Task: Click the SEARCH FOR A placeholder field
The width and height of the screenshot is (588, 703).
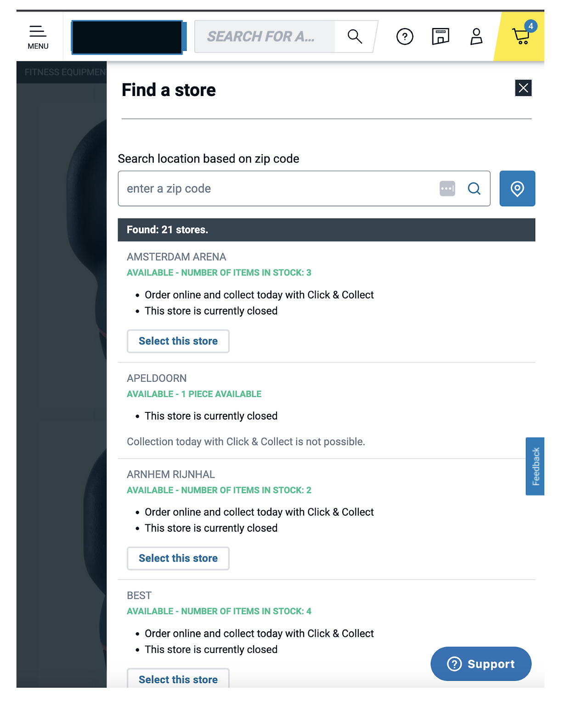Action: 266,36
